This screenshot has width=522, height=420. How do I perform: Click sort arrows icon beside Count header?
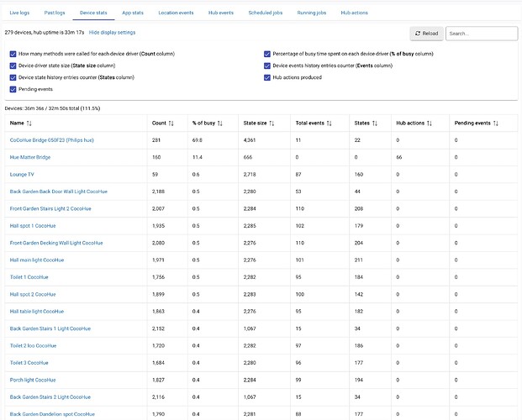point(171,123)
